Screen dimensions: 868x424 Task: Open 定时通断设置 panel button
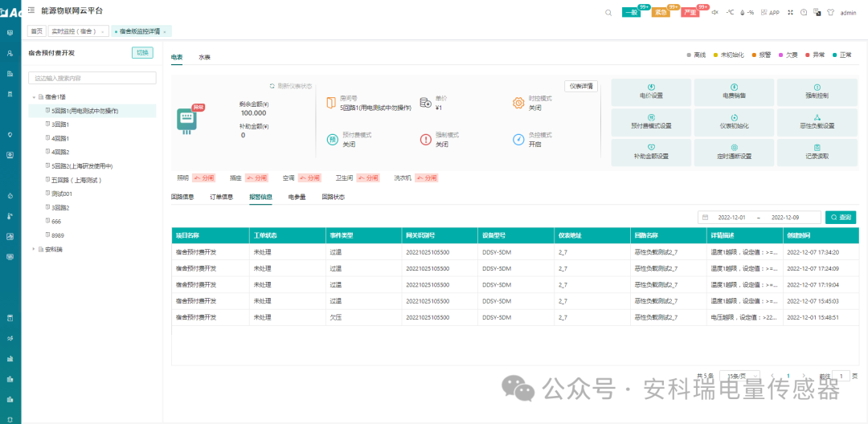tap(734, 153)
